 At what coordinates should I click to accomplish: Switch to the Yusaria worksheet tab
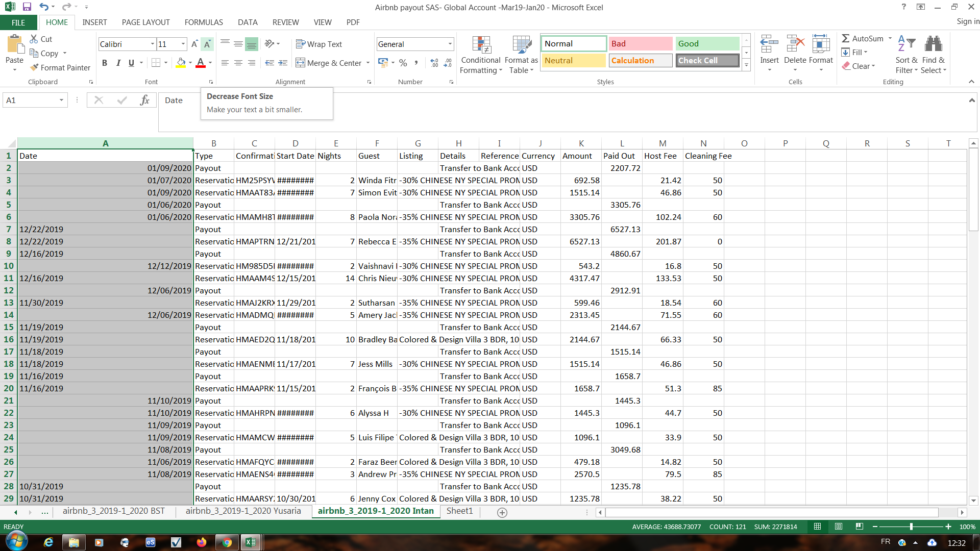(243, 511)
